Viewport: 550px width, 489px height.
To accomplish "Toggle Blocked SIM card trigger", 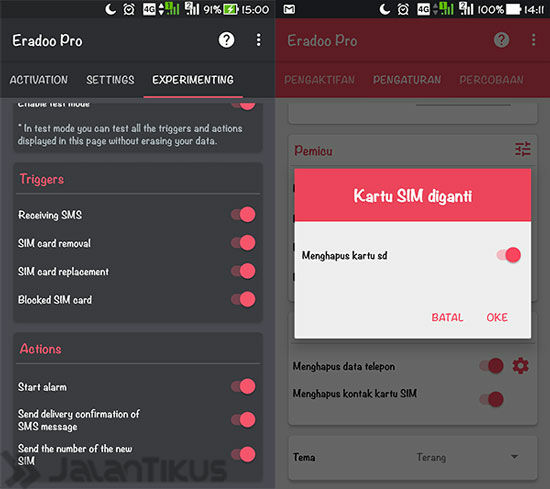I will pyautogui.click(x=243, y=300).
